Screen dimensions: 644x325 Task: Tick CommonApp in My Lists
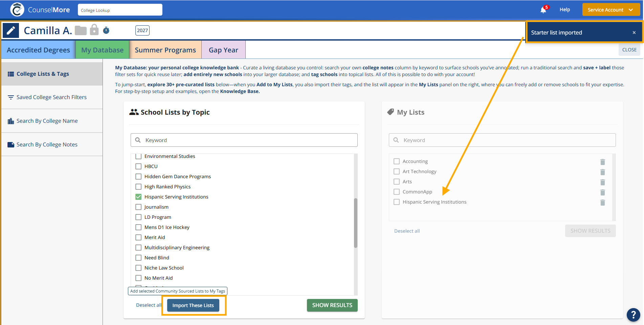[397, 192]
